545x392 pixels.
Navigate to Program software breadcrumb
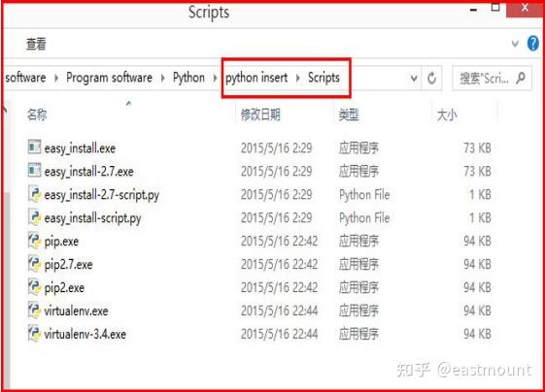point(109,78)
